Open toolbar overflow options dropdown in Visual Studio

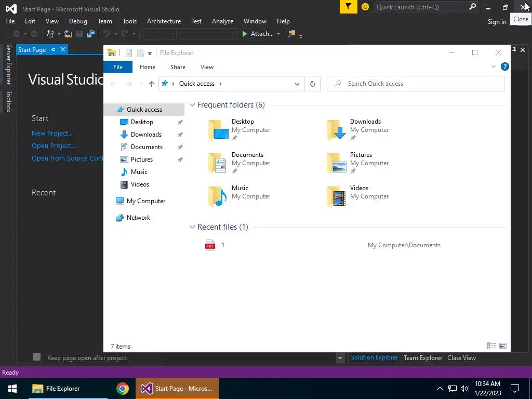[x=301, y=35]
